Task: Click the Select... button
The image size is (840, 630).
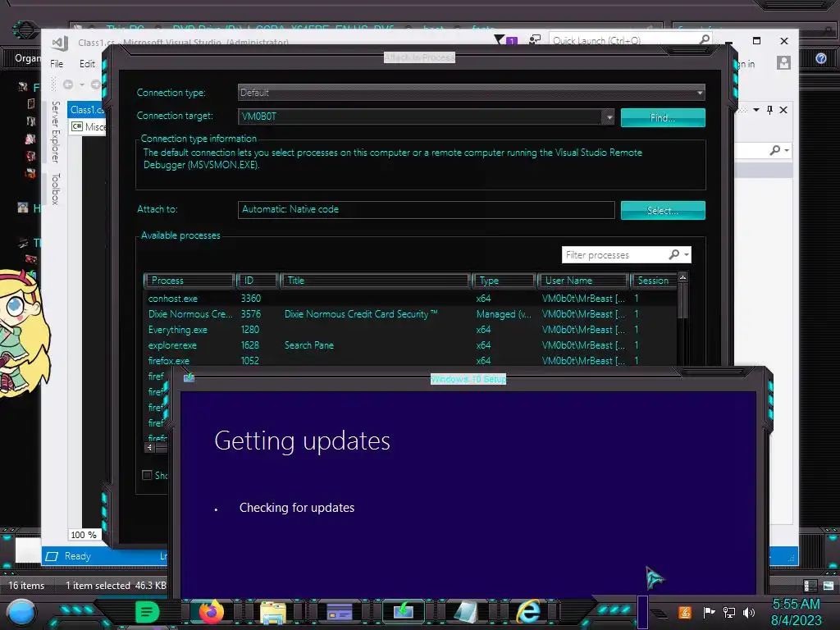Action: pyautogui.click(x=663, y=211)
